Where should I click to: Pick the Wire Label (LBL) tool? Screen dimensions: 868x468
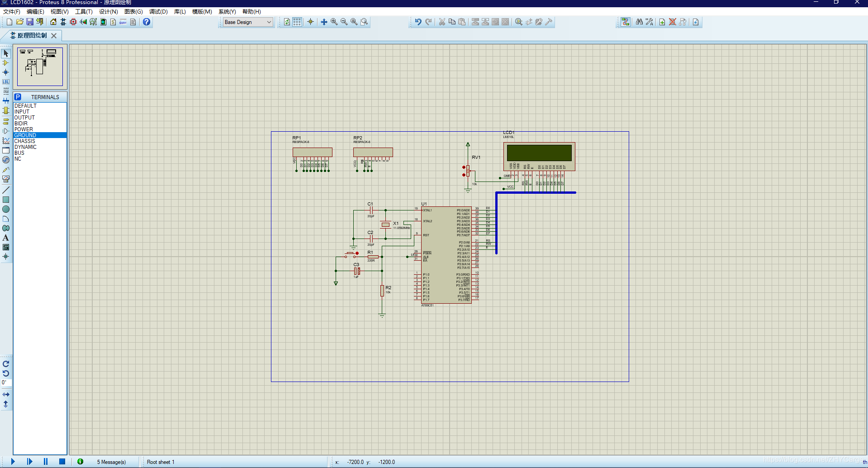click(6, 82)
